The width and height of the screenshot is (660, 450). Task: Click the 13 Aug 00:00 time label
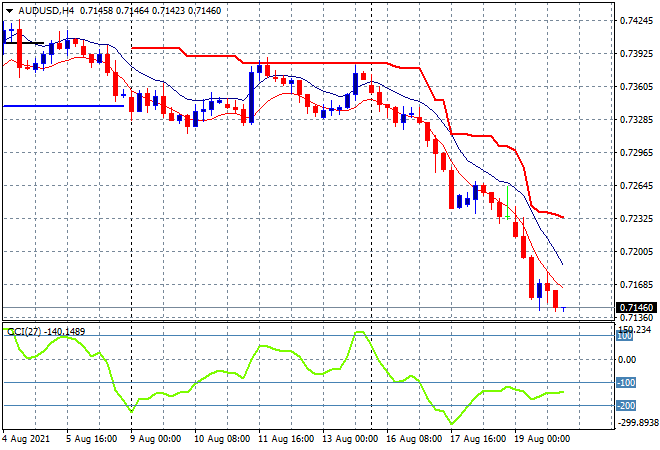pos(350,439)
